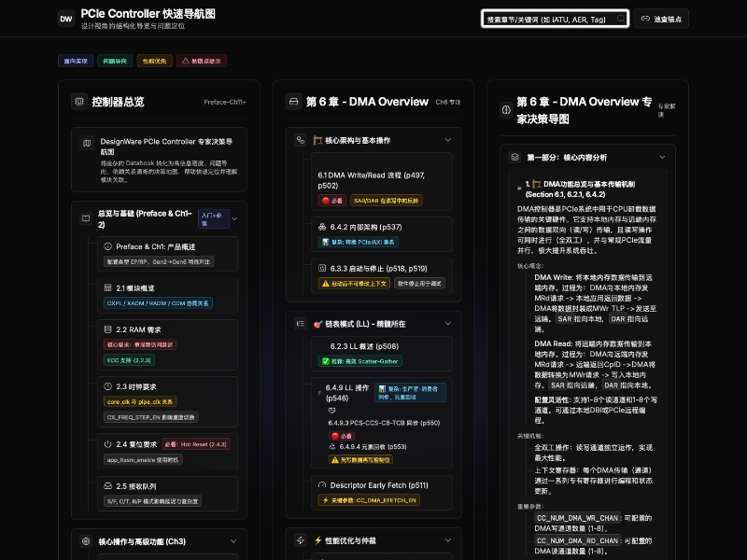Open 6.4.9.3 PCS-CCS-CB-TCB (p550)
The height and width of the screenshot is (560, 747).
(384, 423)
